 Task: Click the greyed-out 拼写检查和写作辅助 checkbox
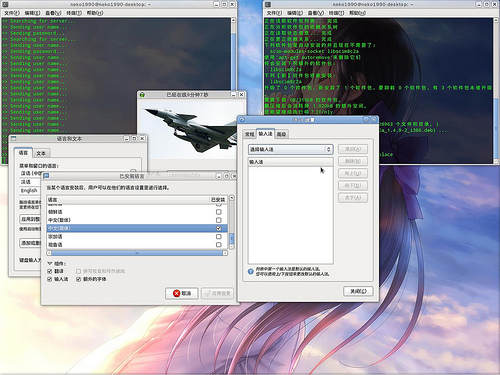(x=79, y=271)
